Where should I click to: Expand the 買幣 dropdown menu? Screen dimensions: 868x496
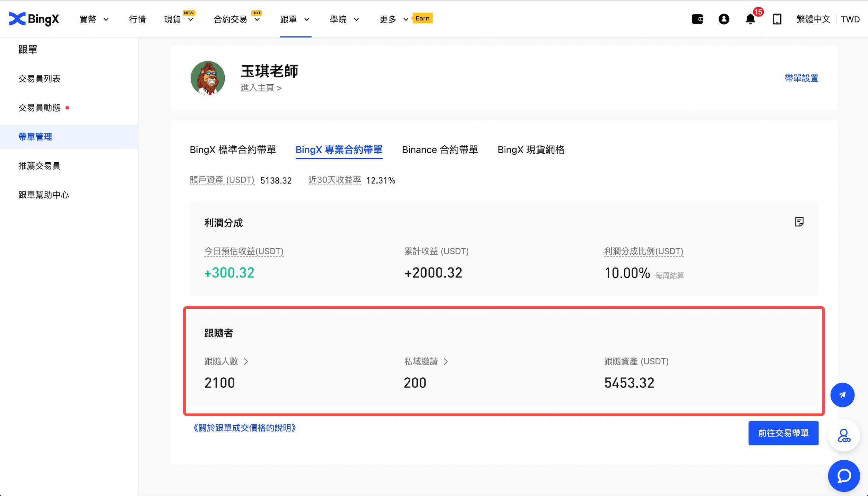coord(94,19)
